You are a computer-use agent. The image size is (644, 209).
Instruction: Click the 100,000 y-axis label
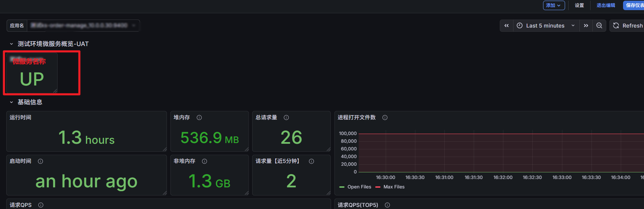click(348, 134)
